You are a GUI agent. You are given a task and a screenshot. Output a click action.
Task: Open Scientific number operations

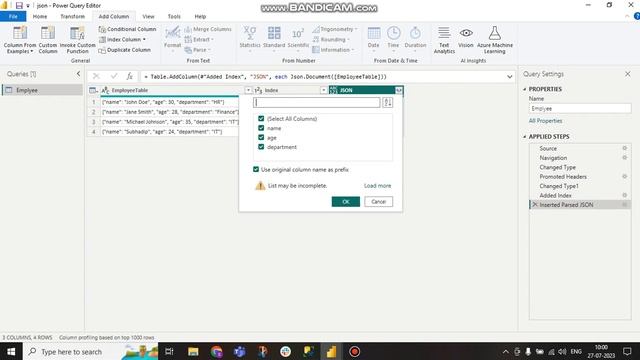298,38
